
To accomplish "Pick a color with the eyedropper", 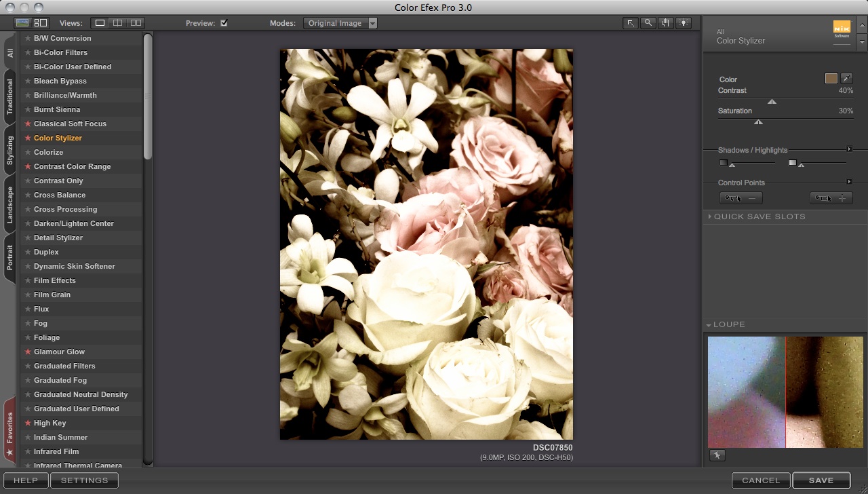I will tap(846, 79).
